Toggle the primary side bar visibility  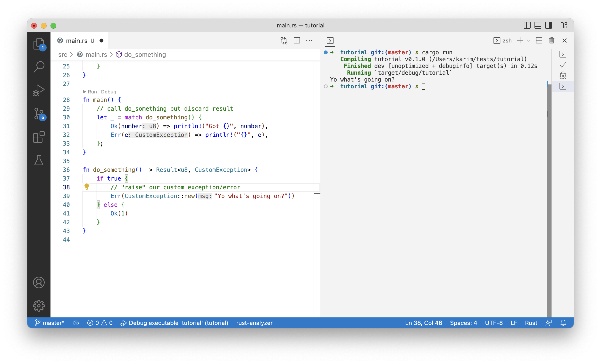[x=527, y=25]
